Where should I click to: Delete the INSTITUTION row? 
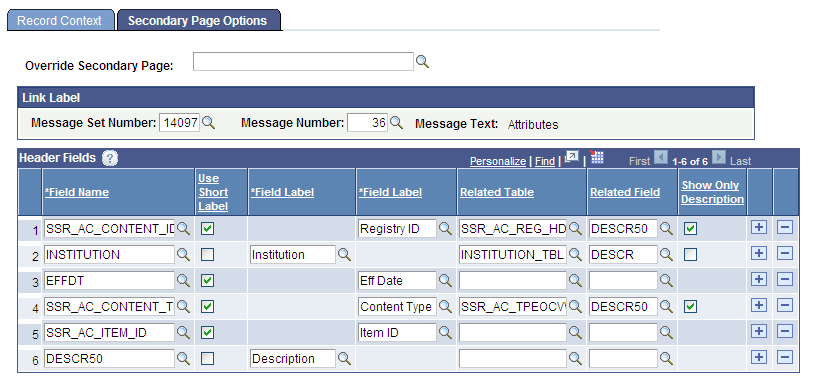point(784,253)
